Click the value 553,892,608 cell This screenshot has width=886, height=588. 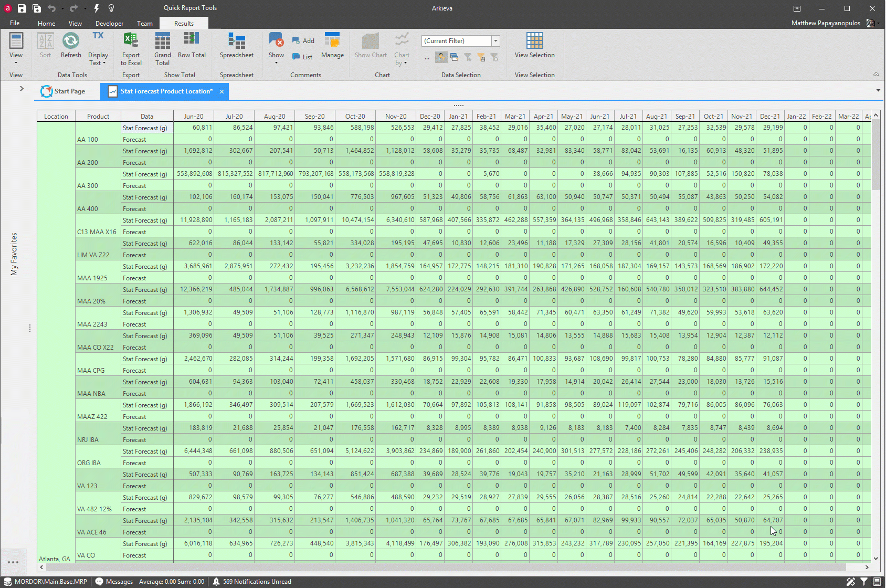[x=194, y=174]
